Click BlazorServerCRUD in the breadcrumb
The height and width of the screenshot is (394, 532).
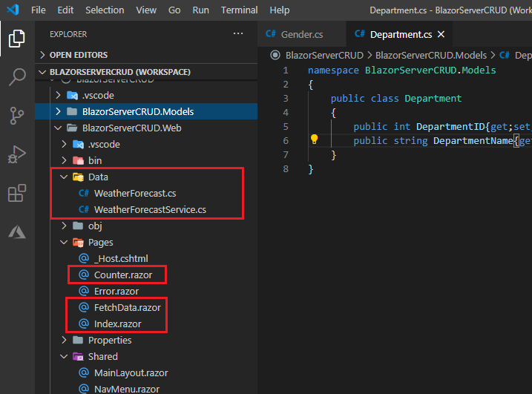(x=324, y=55)
